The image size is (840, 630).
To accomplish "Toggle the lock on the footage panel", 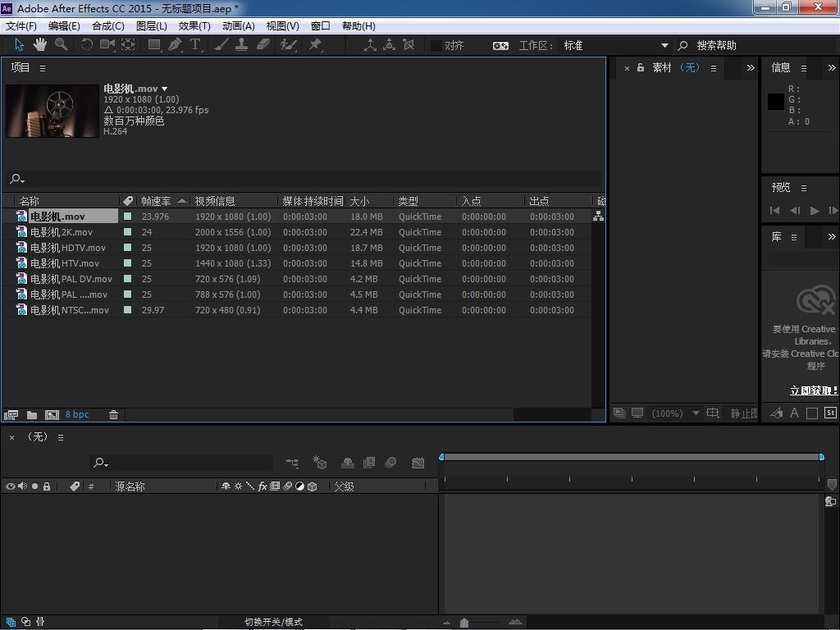I will (640, 67).
